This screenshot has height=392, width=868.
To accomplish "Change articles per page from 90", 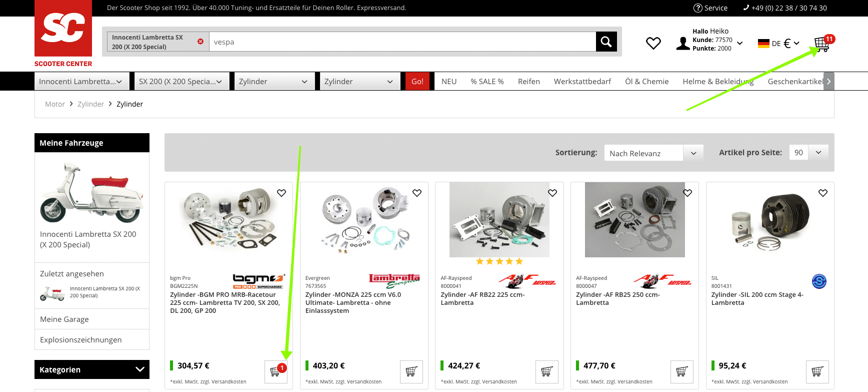I will click(x=808, y=153).
